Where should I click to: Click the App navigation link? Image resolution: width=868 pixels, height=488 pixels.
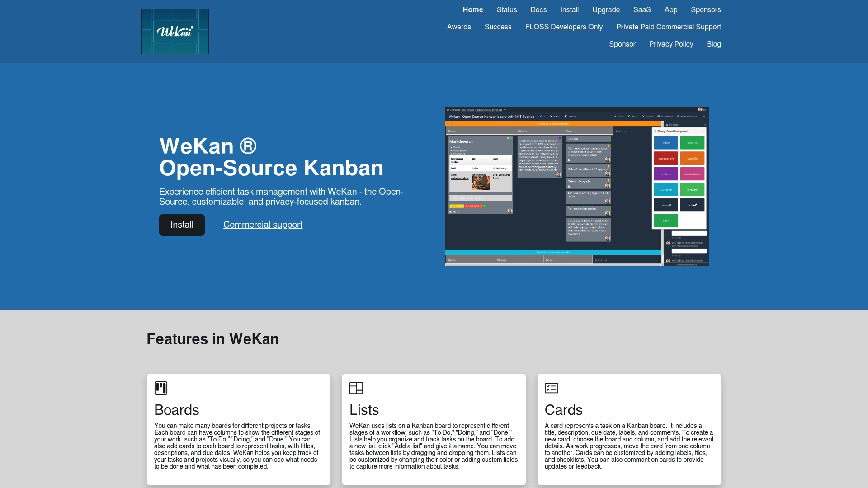(671, 10)
